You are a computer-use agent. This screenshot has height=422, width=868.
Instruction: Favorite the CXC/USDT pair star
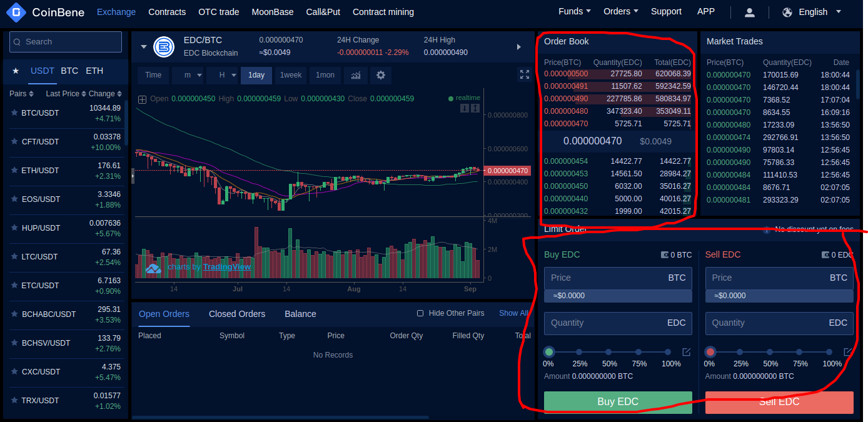click(14, 372)
